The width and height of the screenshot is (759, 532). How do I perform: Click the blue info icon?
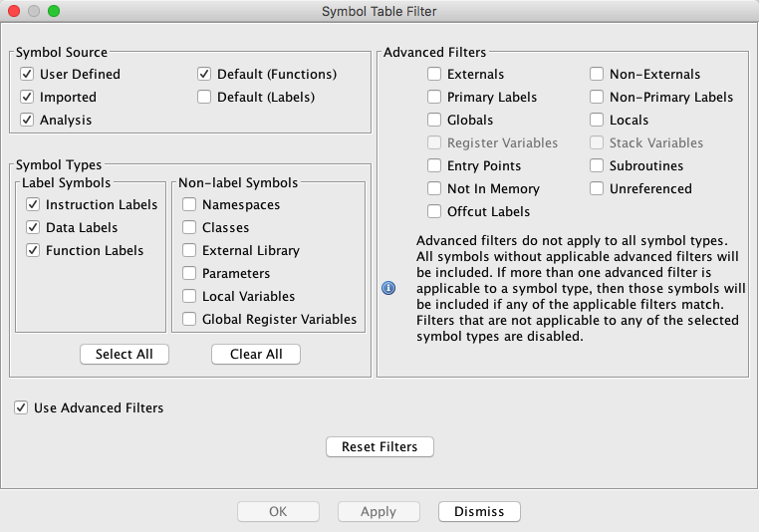(x=388, y=288)
